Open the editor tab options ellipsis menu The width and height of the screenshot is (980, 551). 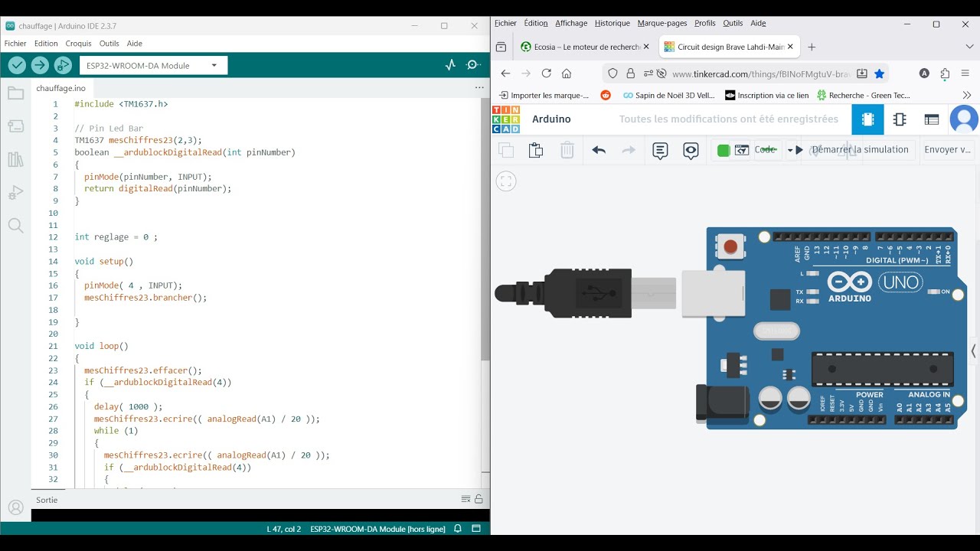479,88
